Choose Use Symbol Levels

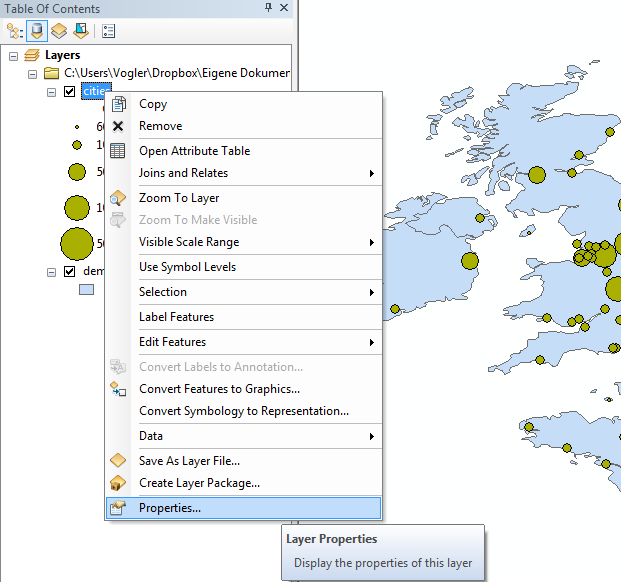coord(244,267)
